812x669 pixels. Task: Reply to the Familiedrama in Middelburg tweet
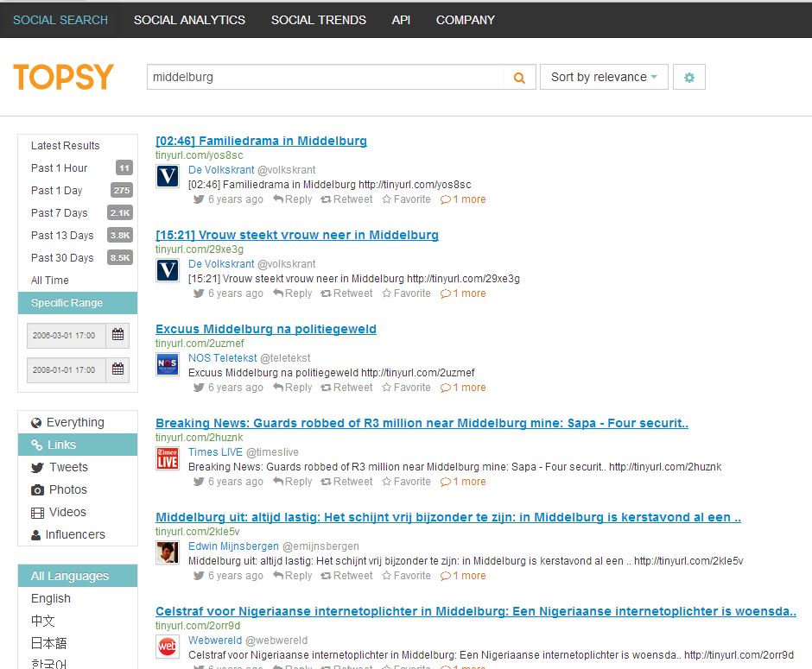[293, 199]
